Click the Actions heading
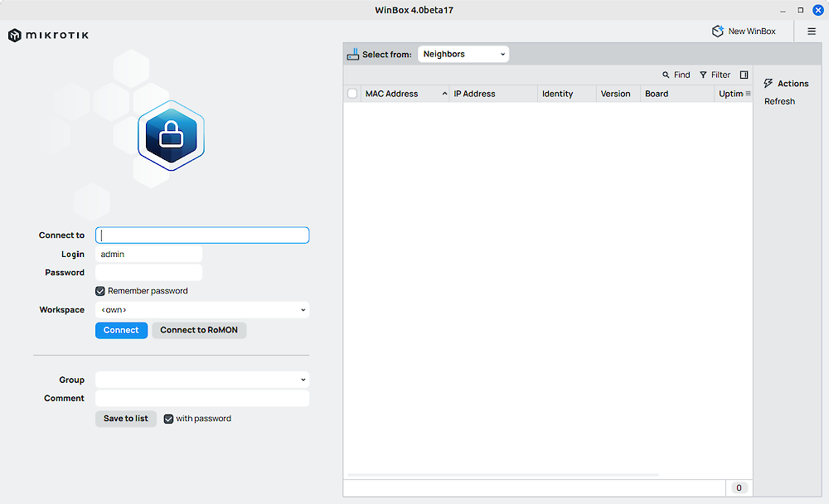The image size is (829, 504). coord(793,84)
